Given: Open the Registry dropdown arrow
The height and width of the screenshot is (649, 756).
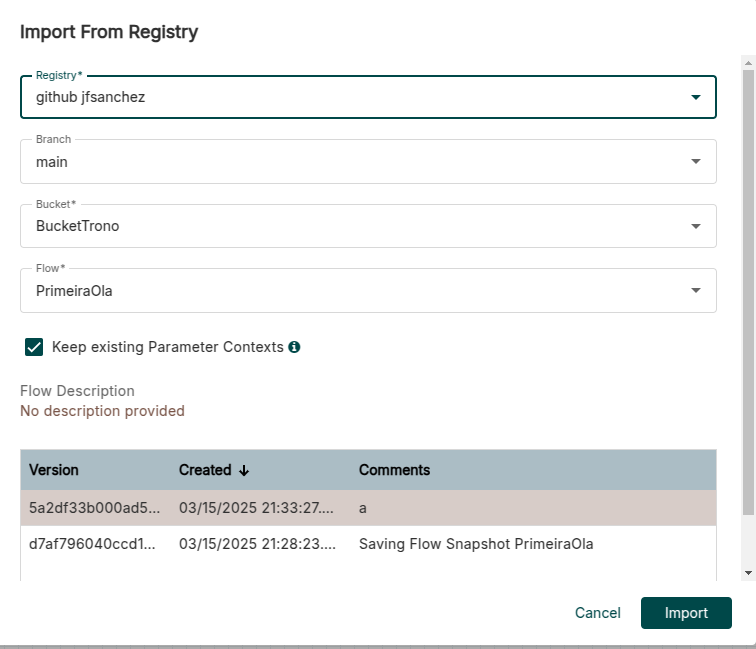Looking at the screenshot, I should click(695, 98).
